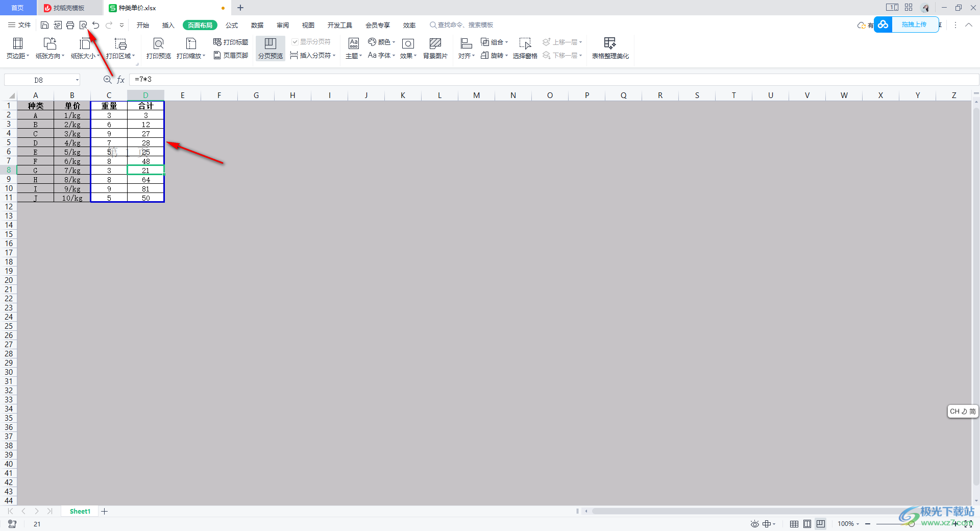Select the Sheet1 tab

[80, 511]
